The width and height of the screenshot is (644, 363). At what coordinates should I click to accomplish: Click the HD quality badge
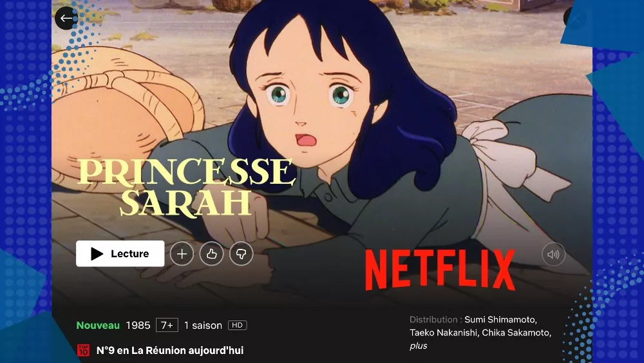(238, 325)
